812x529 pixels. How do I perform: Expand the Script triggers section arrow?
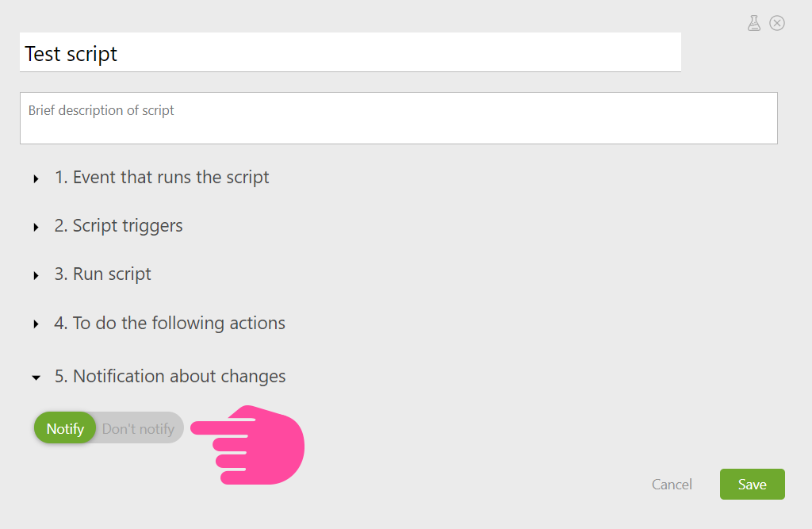coord(36,228)
